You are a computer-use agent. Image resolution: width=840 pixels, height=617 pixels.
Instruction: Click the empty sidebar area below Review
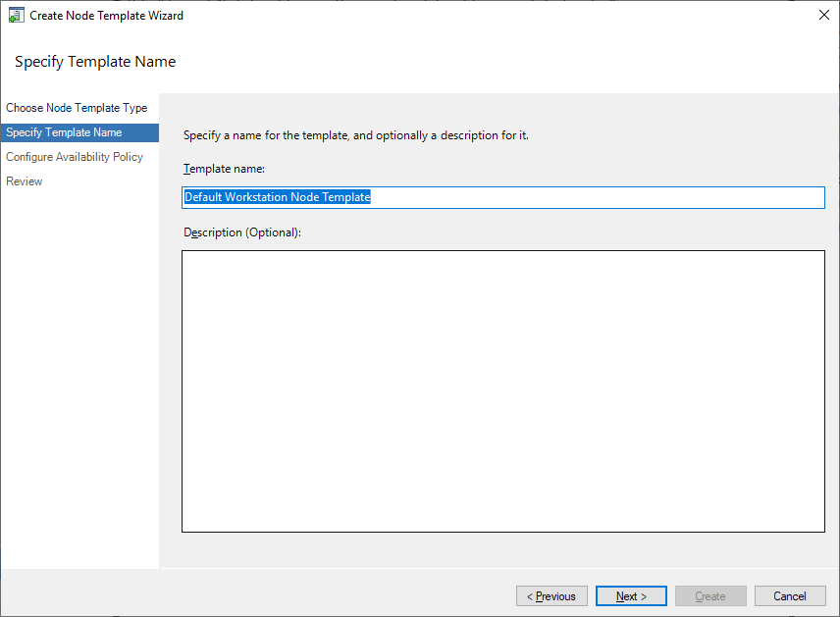(x=79, y=343)
